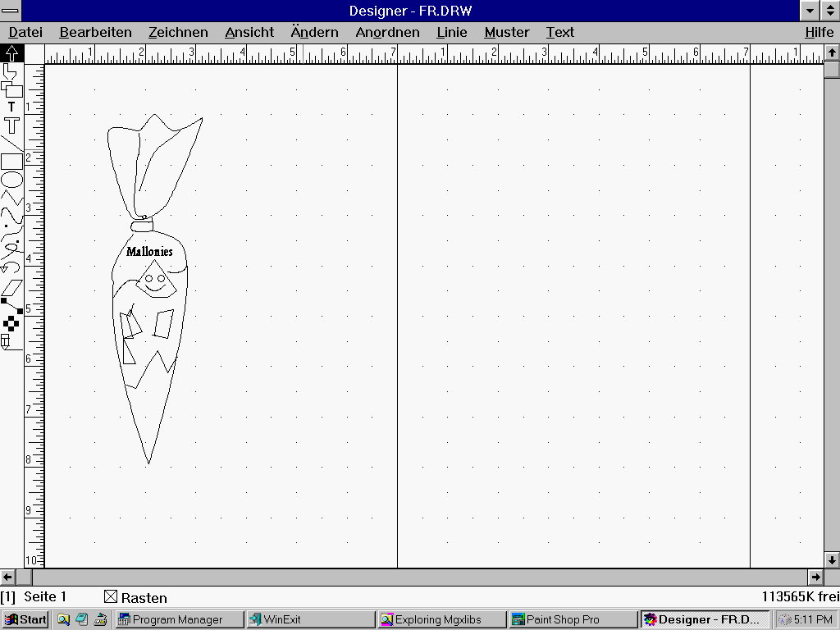Select the rectangle drawing tool
Image resolution: width=840 pixels, height=630 pixels.
(11, 162)
